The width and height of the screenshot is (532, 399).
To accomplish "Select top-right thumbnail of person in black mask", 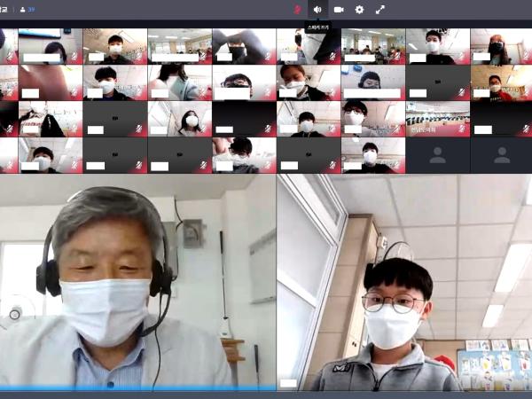I will coord(501,44).
